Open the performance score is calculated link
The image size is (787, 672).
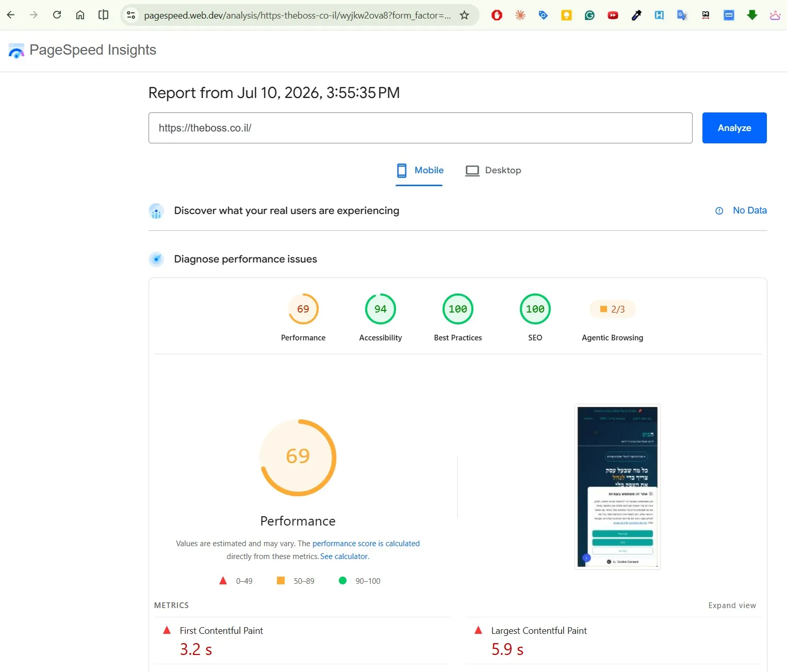[x=366, y=544]
